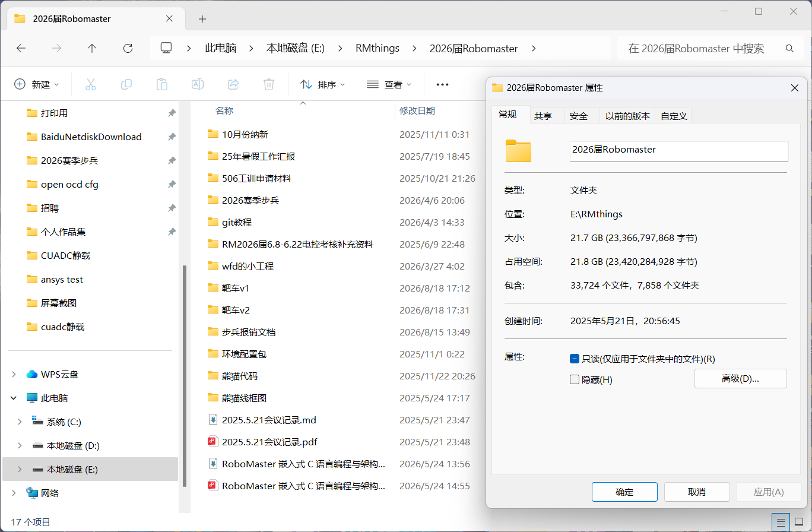Screen dimensions: 812x532
Task: Click the Delete trash can icon
Action: [269, 84]
